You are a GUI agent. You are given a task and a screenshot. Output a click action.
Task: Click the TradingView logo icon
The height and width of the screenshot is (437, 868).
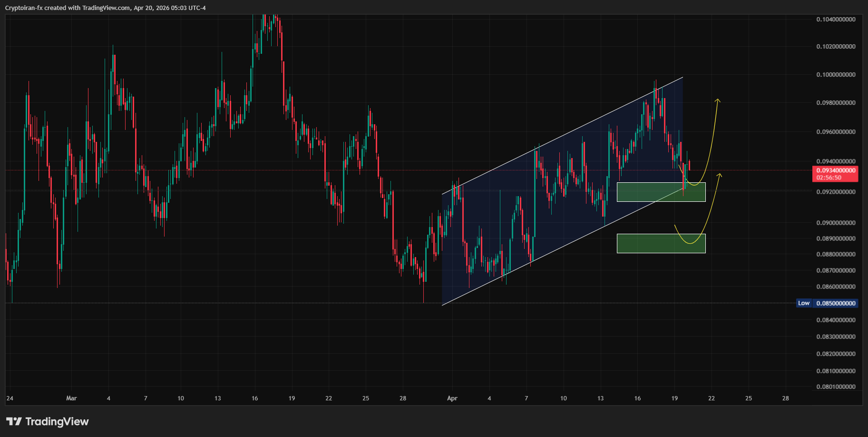click(14, 421)
